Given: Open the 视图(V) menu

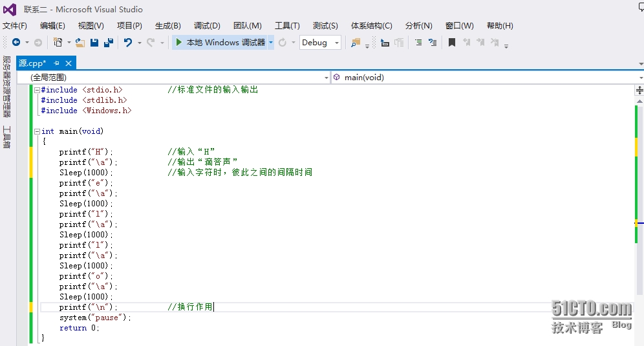Looking at the screenshot, I should click(91, 26).
